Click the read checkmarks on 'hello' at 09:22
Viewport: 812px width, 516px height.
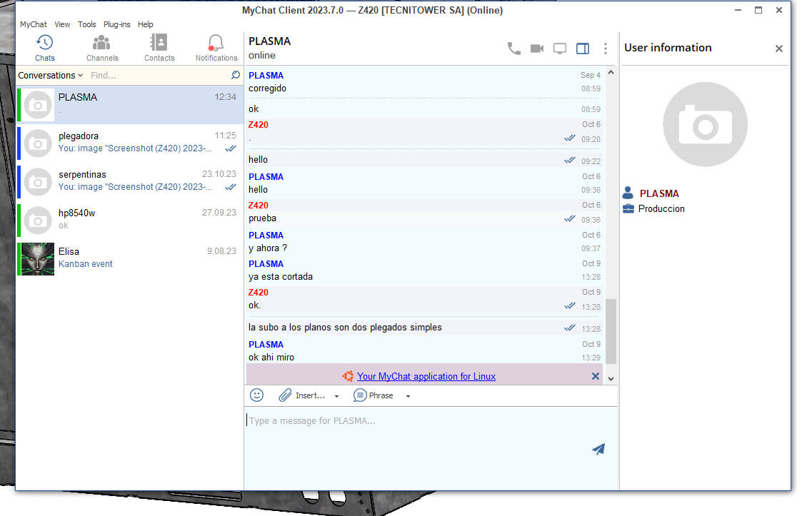tap(570, 160)
